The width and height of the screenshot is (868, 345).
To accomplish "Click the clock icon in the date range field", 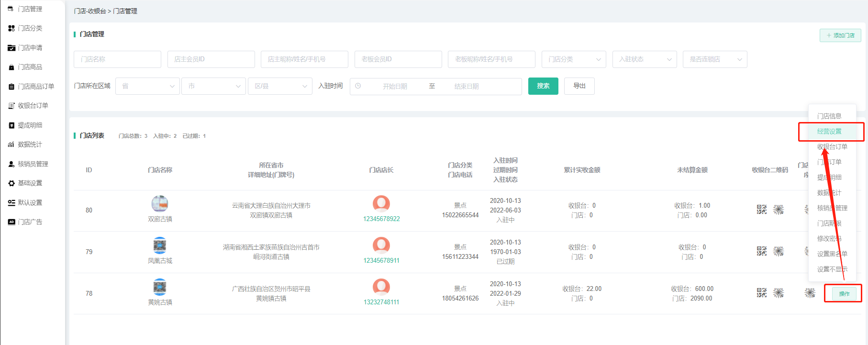I will (x=358, y=86).
